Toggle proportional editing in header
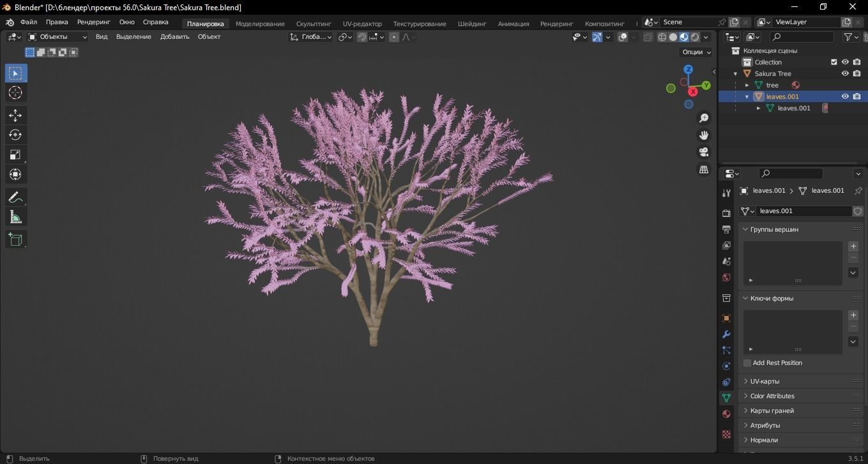Image resolution: width=868 pixels, height=464 pixels. click(394, 37)
